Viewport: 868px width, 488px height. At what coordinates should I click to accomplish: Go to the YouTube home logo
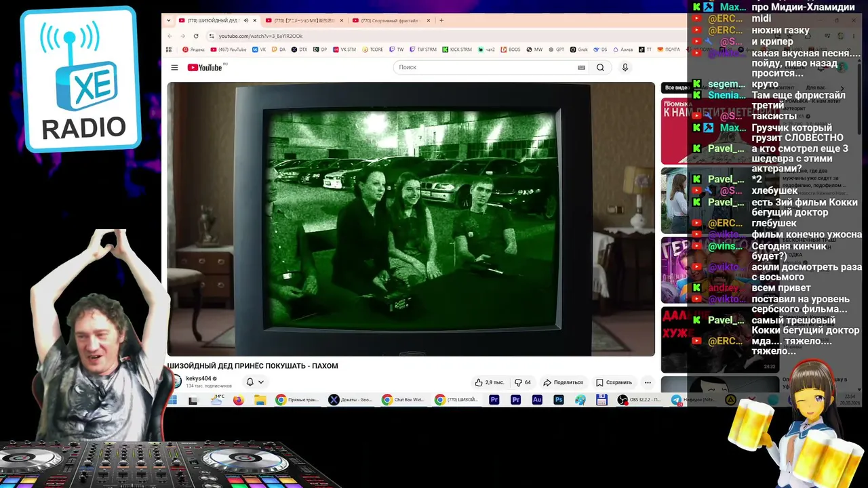[x=205, y=68]
